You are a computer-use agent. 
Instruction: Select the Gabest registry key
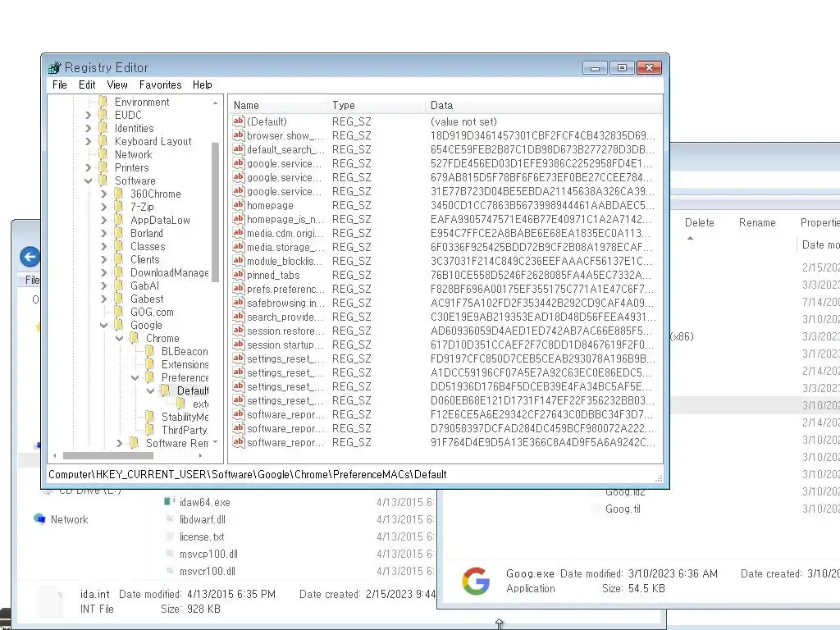[x=147, y=299]
